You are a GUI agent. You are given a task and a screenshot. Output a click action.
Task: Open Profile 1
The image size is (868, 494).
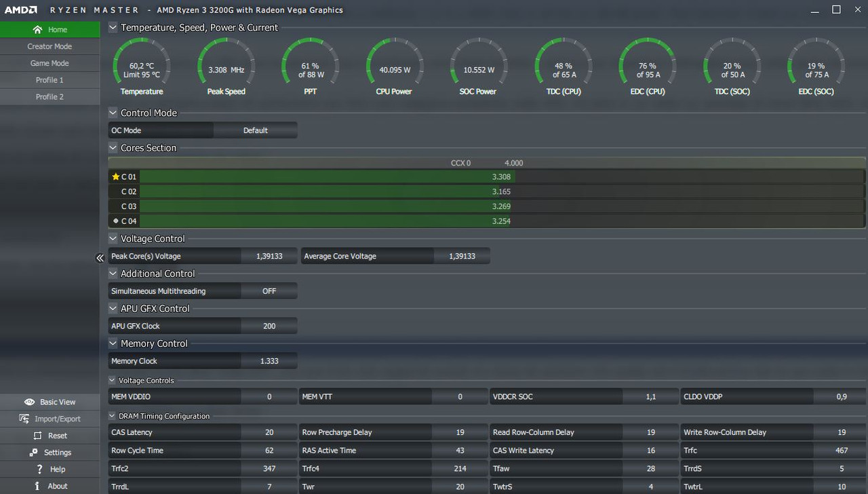tap(50, 80)
